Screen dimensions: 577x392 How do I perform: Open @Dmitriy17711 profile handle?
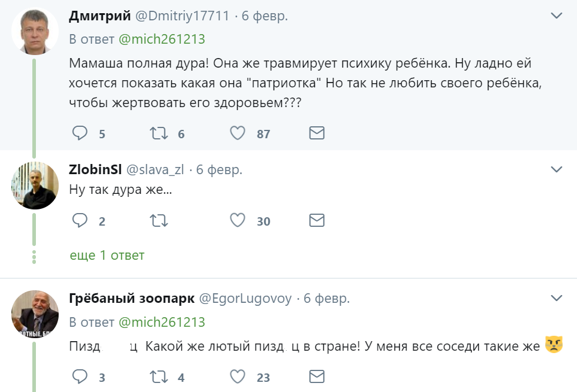182,16
